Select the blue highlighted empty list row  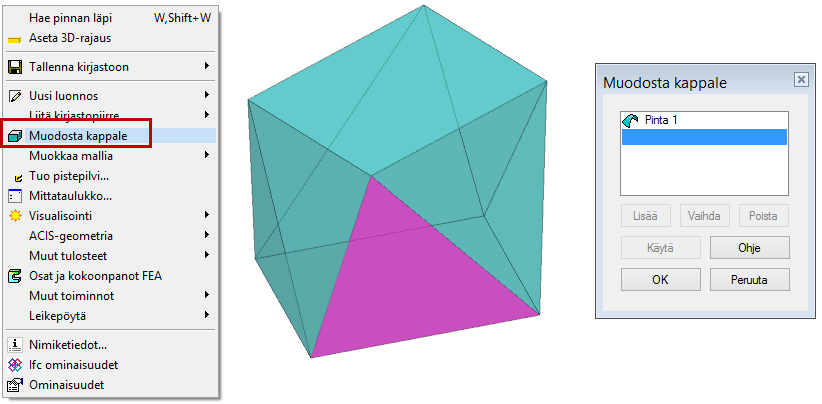tap(704, 137)
